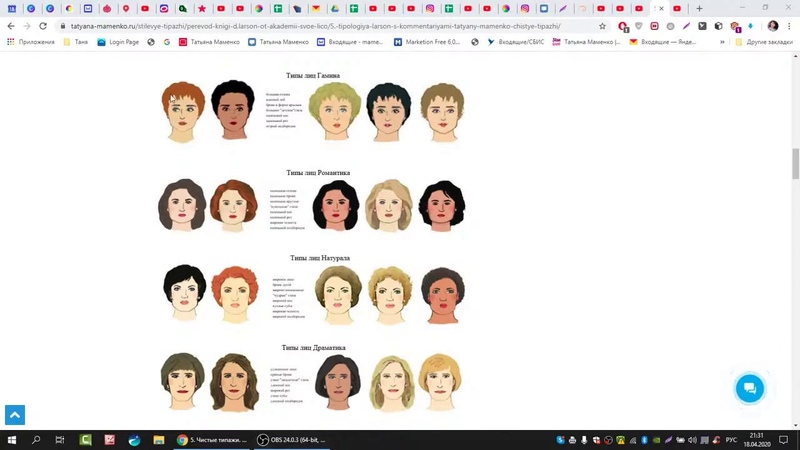The height and width of the screenshot is (450, 800).
Task: Click the blue chat widget button
Action: (749, 388)
